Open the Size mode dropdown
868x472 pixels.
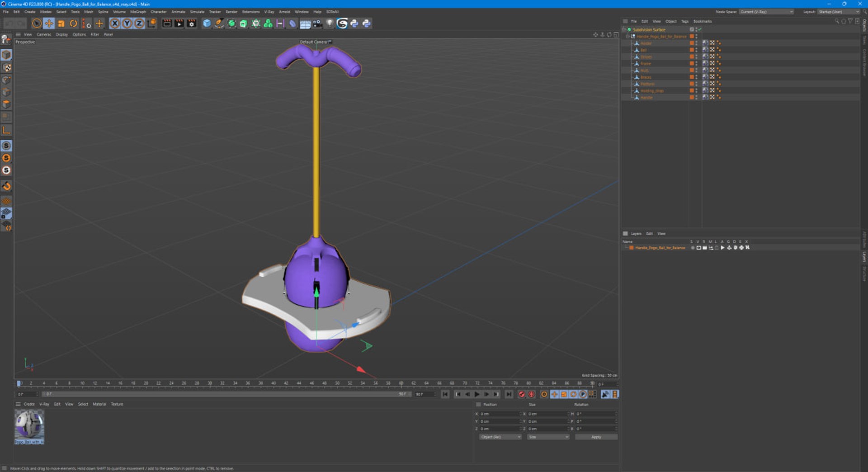(548, 437)
